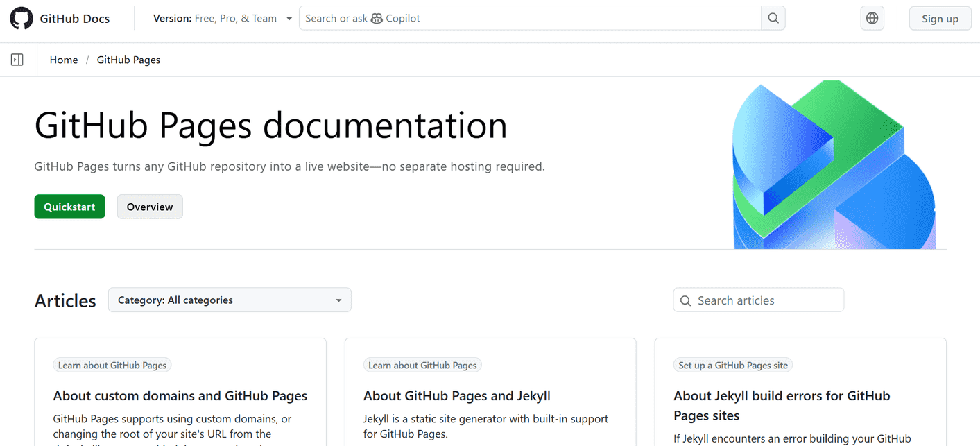
Task: Click the magnifier search button in header
Action: [773, 19]
